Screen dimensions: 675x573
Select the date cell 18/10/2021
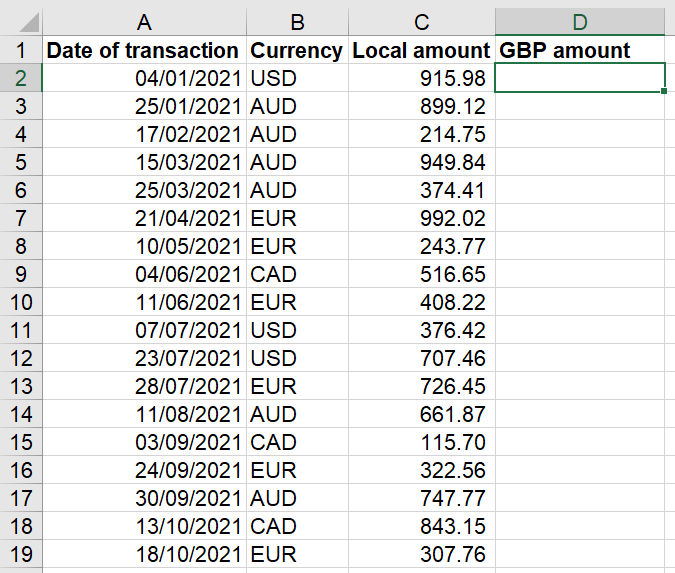pos(144,554)
